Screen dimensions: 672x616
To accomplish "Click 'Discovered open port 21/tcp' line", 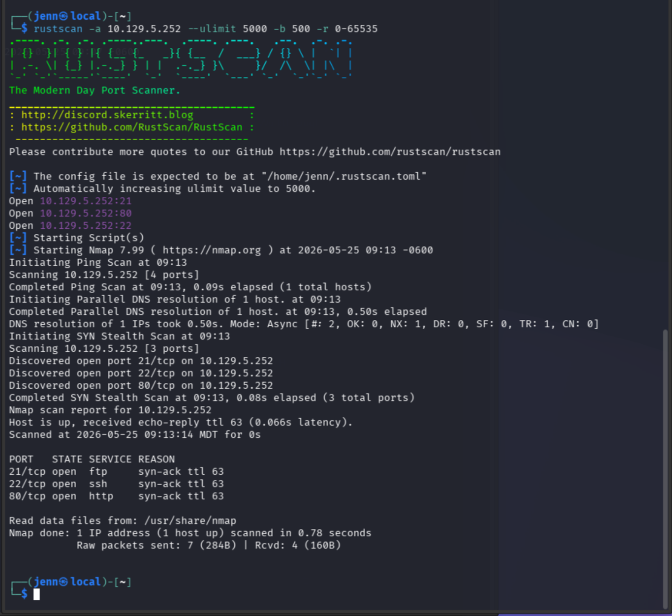I will tap(141, 361).
